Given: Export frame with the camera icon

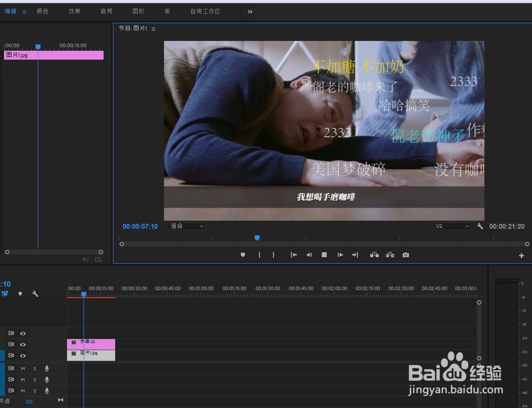Looking at the screenshot, I should (x=405, y=255).
